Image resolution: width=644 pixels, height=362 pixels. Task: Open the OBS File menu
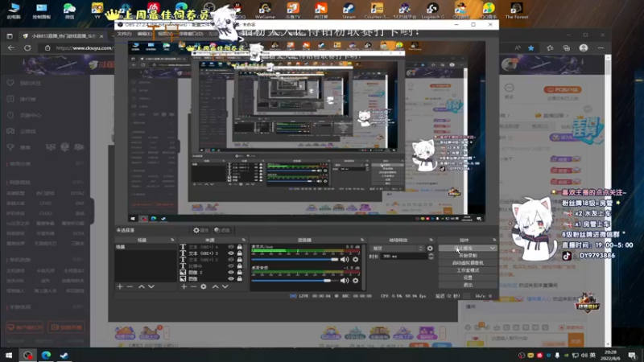(x=124, y=34)
